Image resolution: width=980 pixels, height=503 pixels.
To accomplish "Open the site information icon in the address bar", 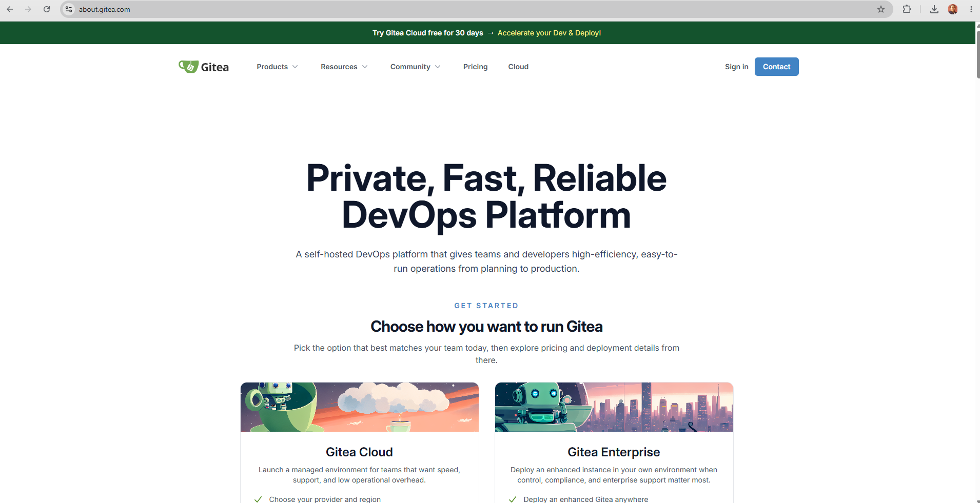I will point(69,9).
